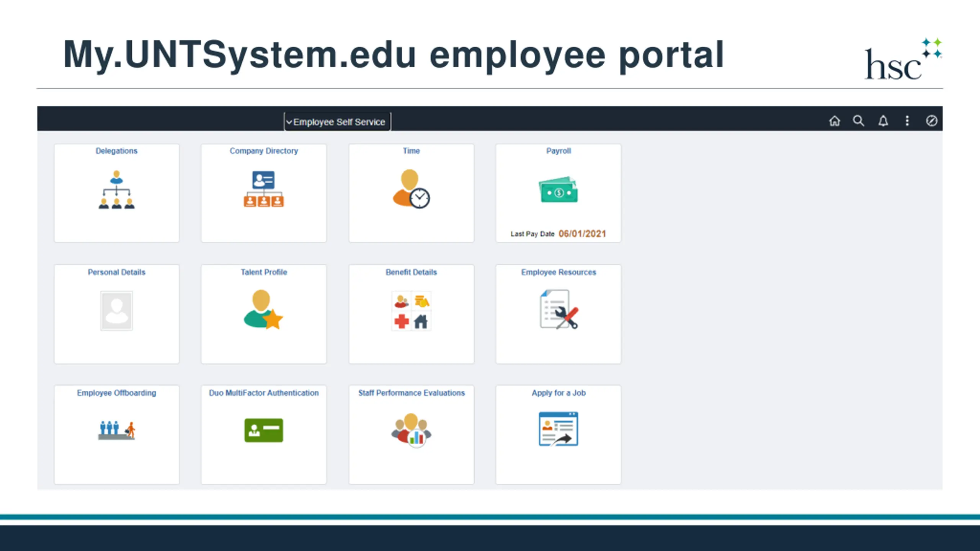This screenshot has height=551, width=980.
Task: Click the Time person-with-clock icon
Action: point(411,189)
